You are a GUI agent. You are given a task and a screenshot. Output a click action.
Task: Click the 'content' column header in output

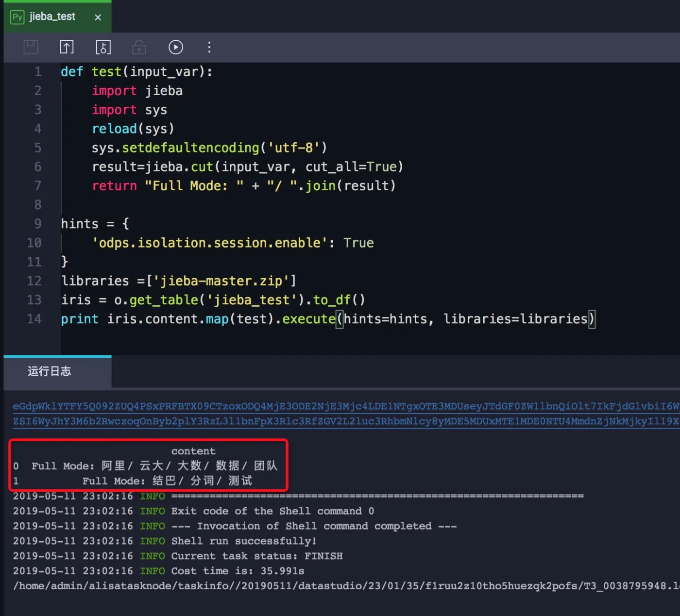193,451
